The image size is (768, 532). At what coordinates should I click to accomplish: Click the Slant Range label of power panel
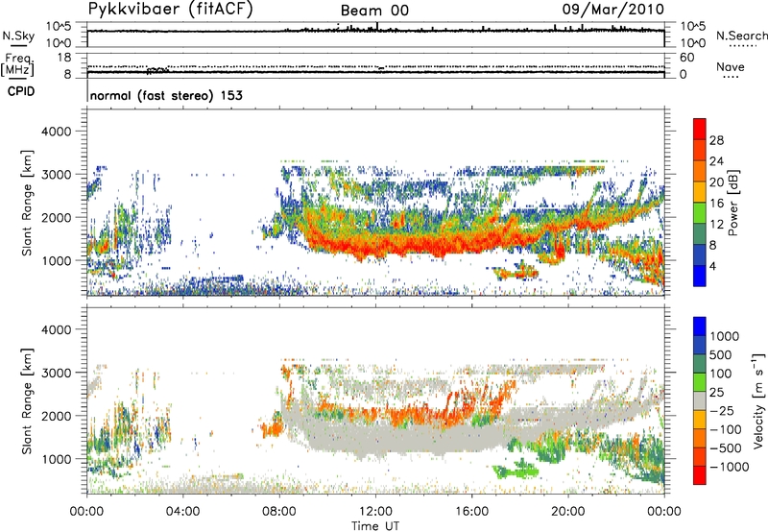click(x=27, y=203)
